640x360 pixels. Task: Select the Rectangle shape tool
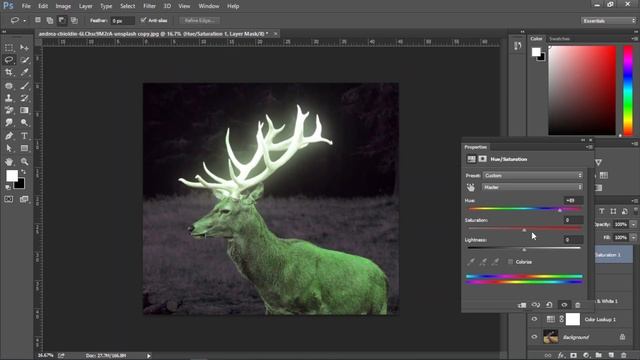[24, 148]
